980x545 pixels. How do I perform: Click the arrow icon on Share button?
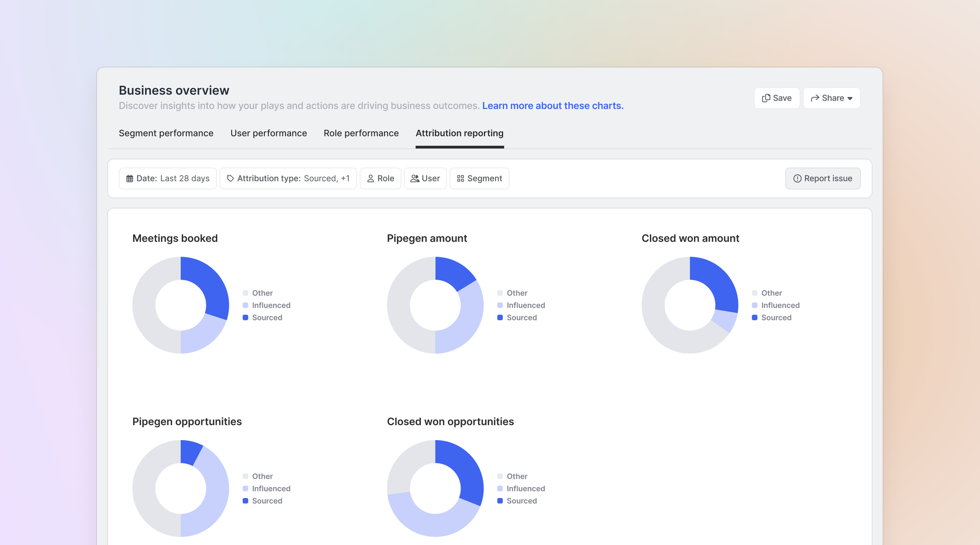click(815, 98)
